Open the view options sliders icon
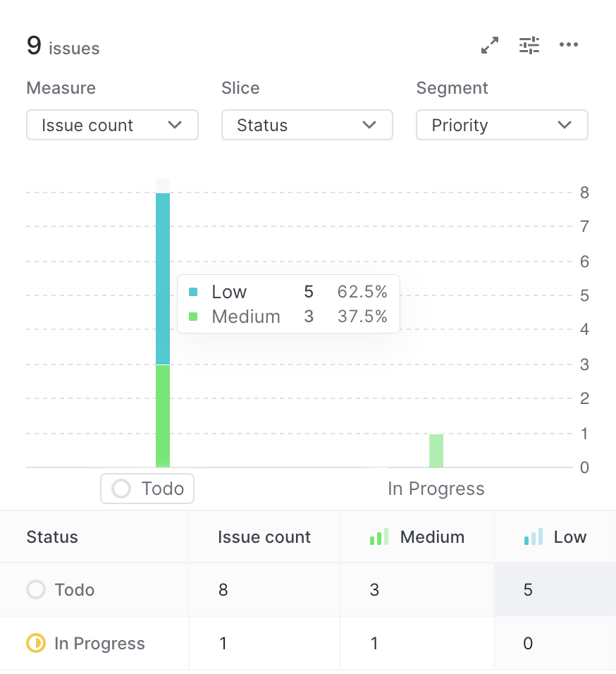The width and height of the screenshot is (616, 674). pyautogui.click(x=529, y=46)
